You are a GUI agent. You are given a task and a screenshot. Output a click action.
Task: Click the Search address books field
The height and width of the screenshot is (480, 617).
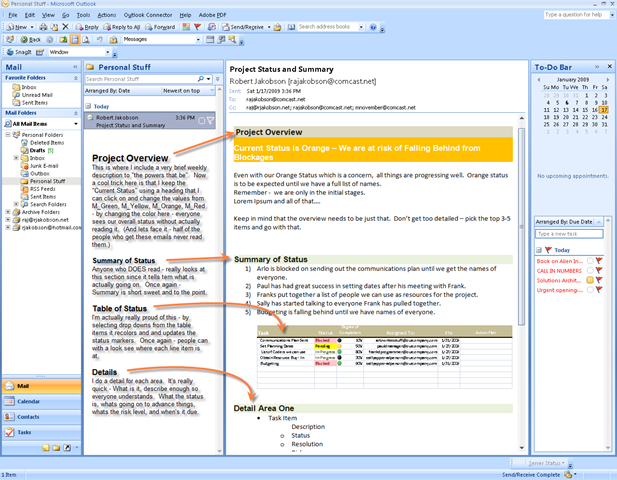pyautogui.click(x=327, y=27)
